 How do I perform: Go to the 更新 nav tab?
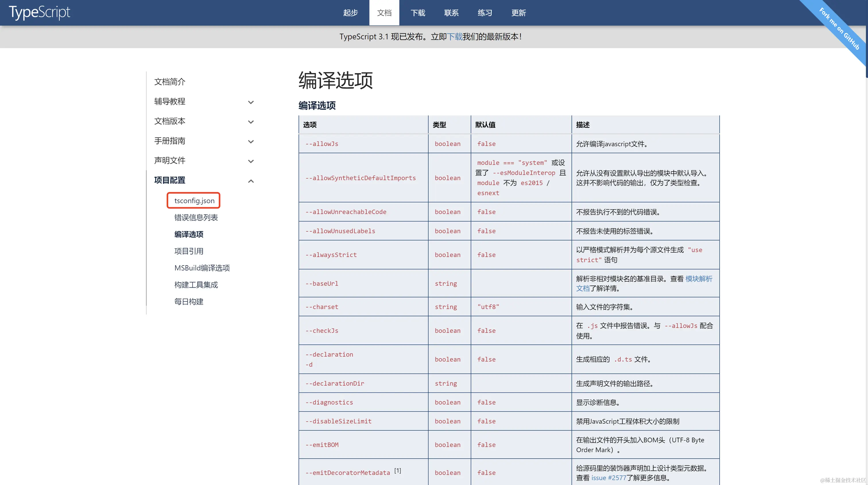[x=519, y=13]
